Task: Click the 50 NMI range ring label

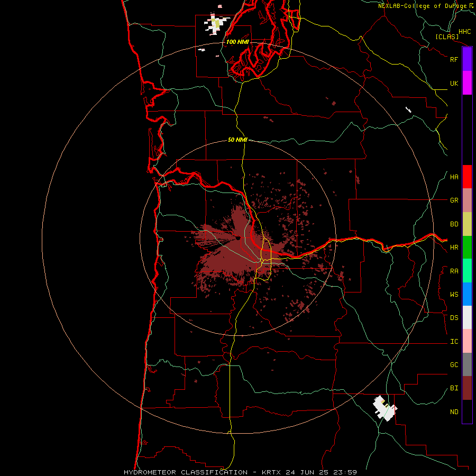Action: coord(237,140)
